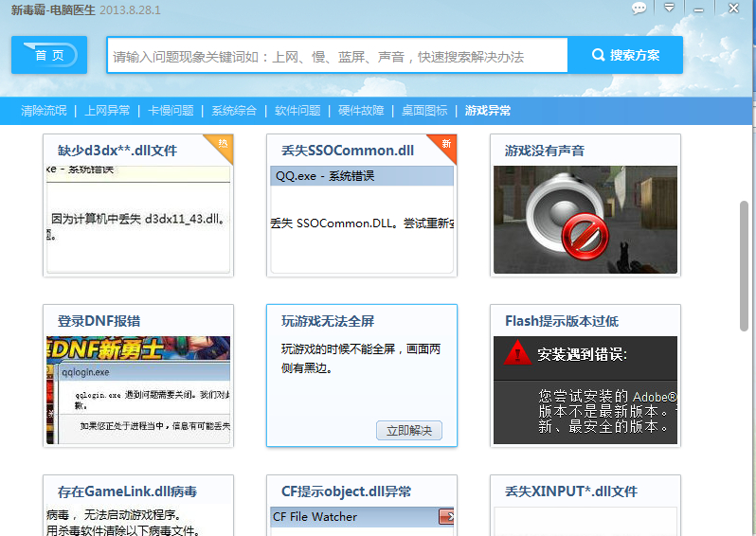Image resolution: width=756 pixels, height=536 pixels.
Task: Switch to 卡慢问题 tab
Action: (x=171, y=111)
